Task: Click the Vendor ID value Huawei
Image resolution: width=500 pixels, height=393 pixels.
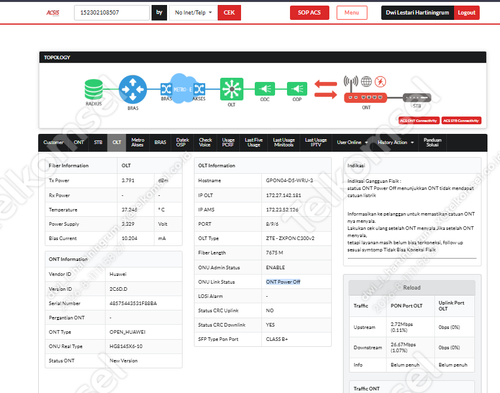Action: pyautogui.click(x=118, y=274)
